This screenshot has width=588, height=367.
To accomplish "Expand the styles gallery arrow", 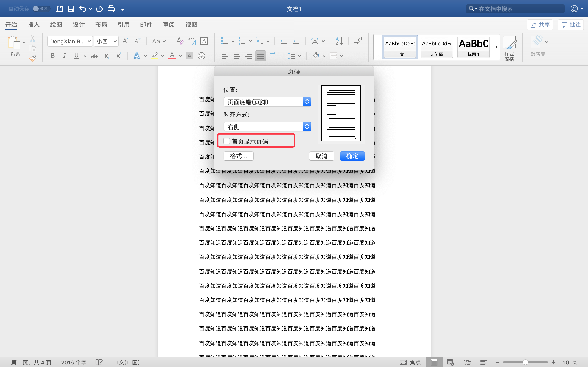I will [x=496, y=47].
